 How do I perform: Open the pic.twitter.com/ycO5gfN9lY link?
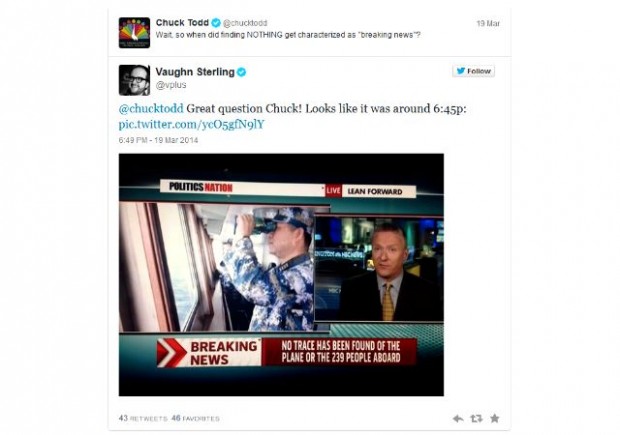191,125
